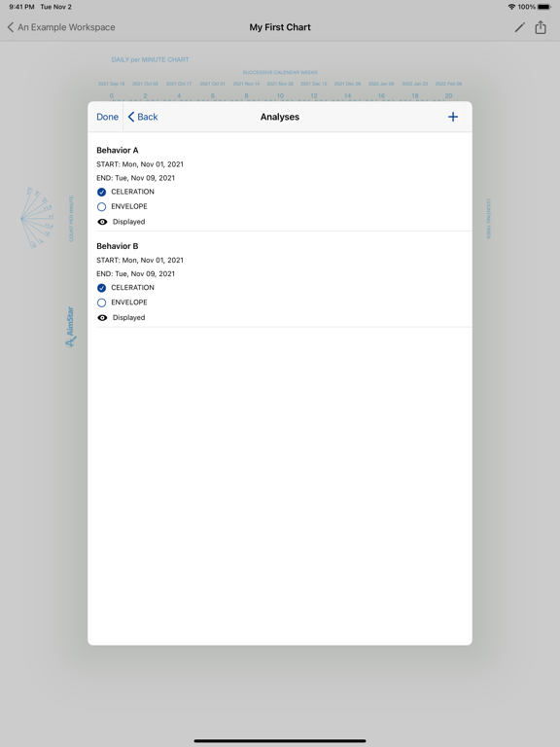Image resolution: width=560 pixels, height=747 pixels.
Task: Tap the Wi-Fi icon in status bar
Action: pos(511,7)
